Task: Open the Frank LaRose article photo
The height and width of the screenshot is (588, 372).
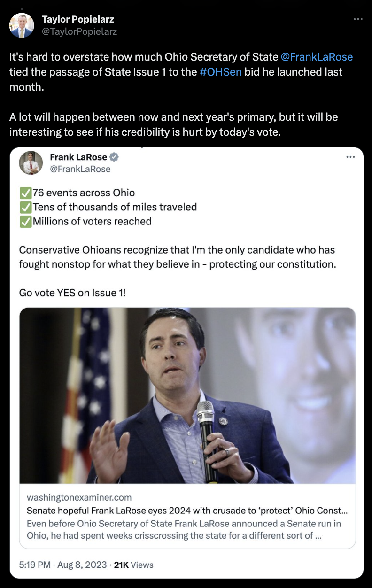Action: tap(187, 395)
